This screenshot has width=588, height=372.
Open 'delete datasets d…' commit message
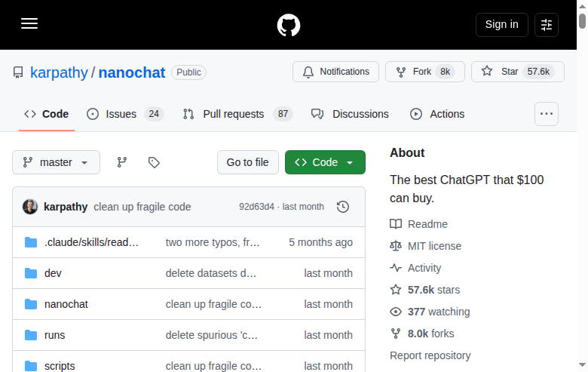pos(211,273)
